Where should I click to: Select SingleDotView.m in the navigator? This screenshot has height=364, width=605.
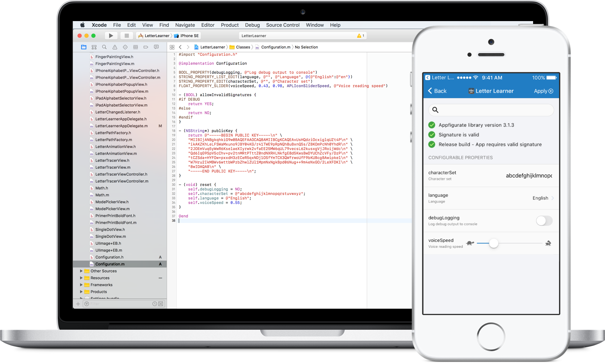tap(120, 236)
